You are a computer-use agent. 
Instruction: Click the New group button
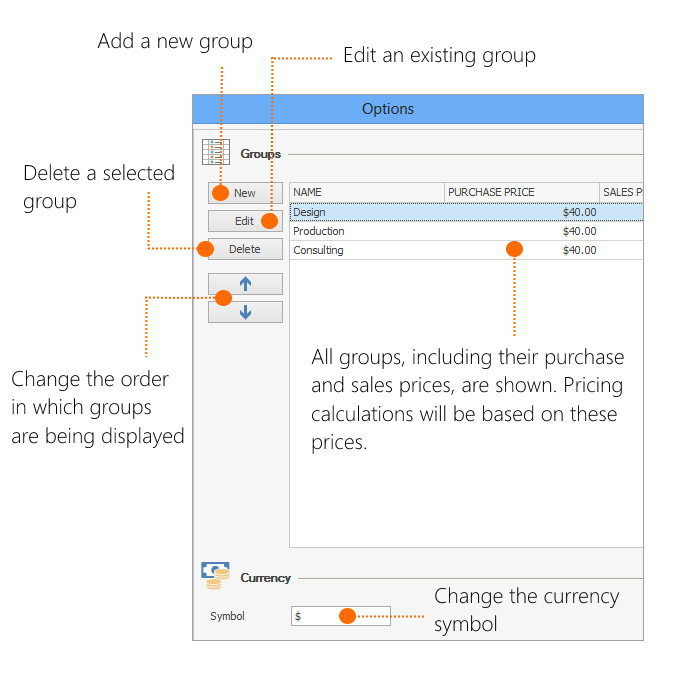pyautogui.click(x=245, y=193)
